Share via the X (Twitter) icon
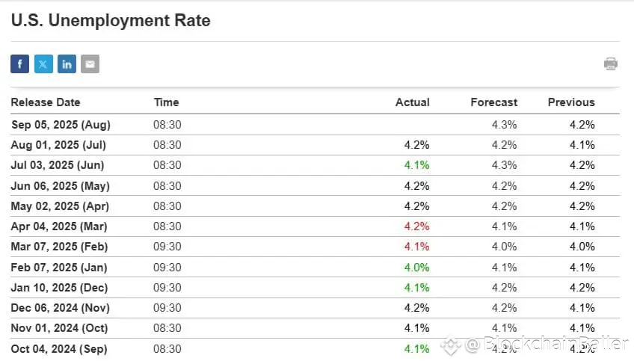The image size is (634, 364). point(43,64)
